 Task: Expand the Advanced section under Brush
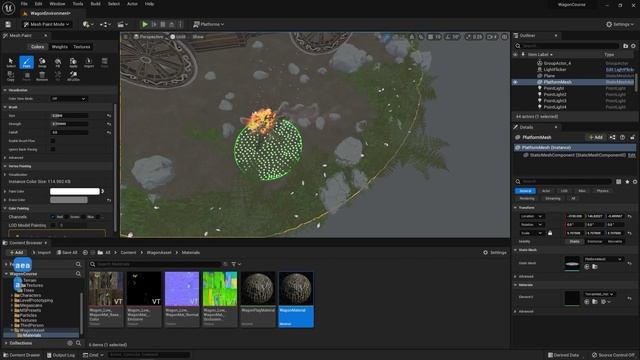coord(5,158)
